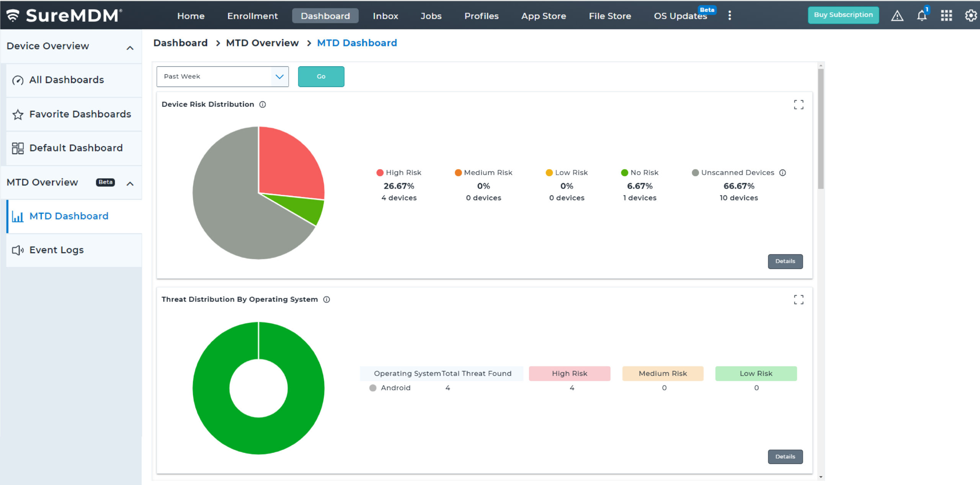Select MTD Dashboard in sidebar
Screen dimensions: 980x485
coord(74,216)
